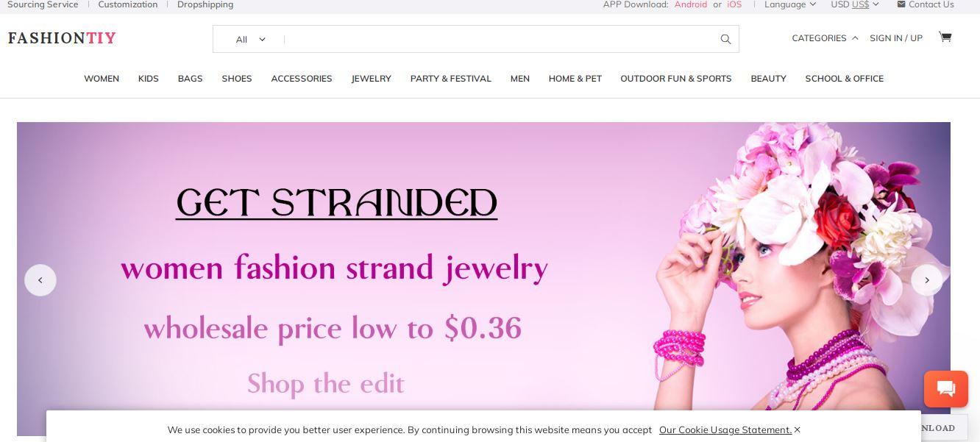Click the search magnifier icon

[x=725, y=39]
